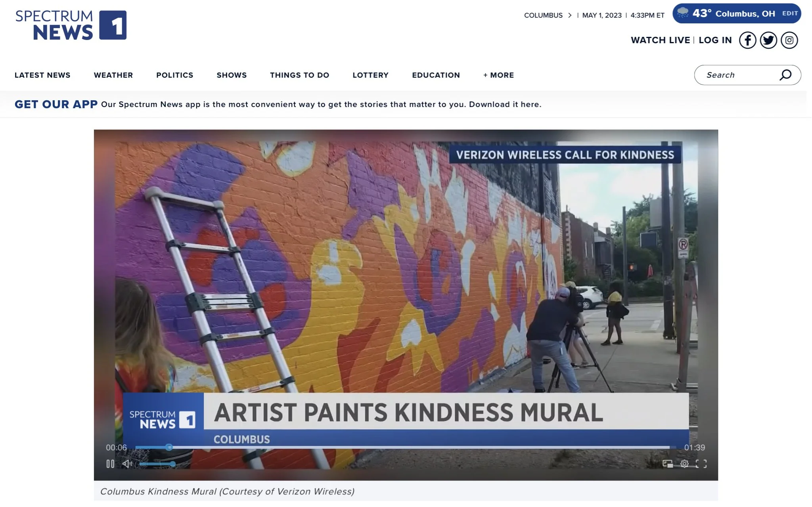Enter fullscreen video mode
The height and width of the screenshot is (507, 812).
tap(701, 464)
